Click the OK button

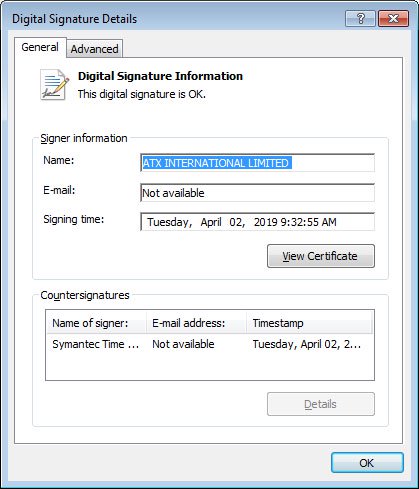pyautogui.click(x=367, y=463)
